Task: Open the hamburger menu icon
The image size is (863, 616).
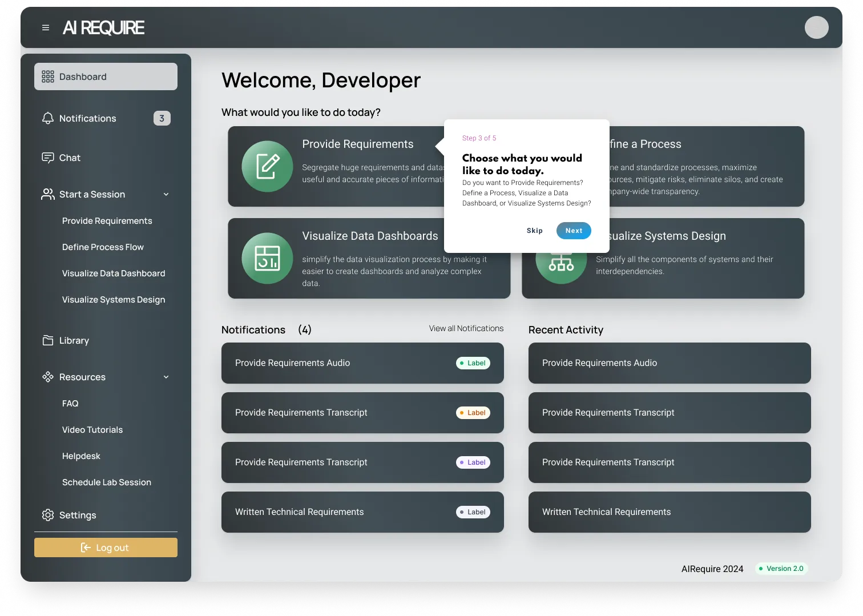Action: pos(46,27)
